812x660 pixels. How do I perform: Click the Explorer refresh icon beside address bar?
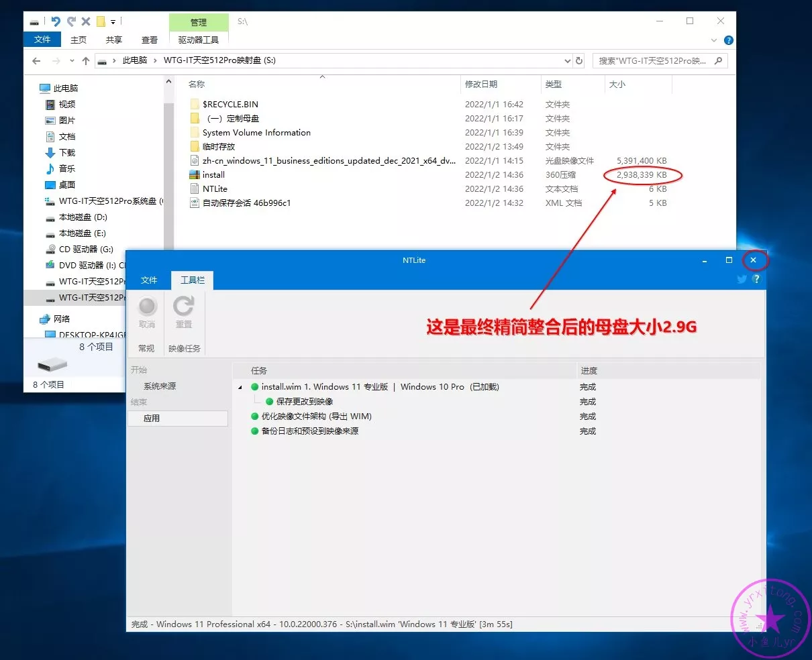click(579, 60)
